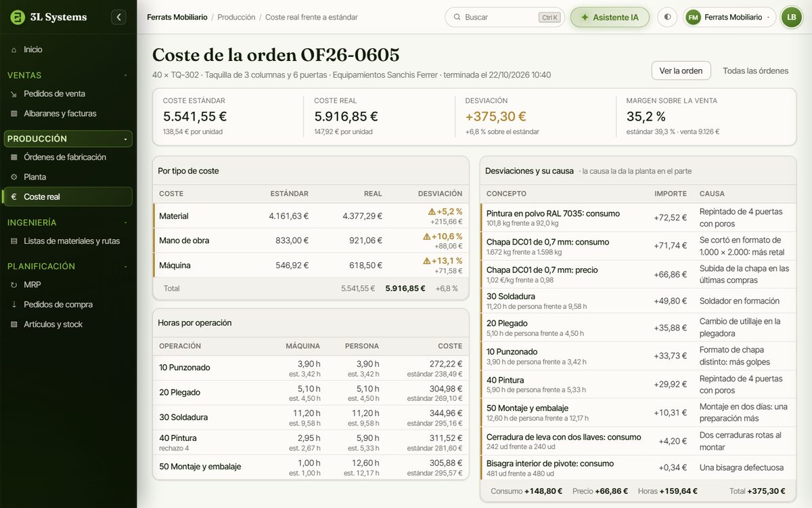Image resolution: width=812 pixels, height=508 pixels.
Task: Select Bisagra interior de pivote row
Action: tap(638, 468)
